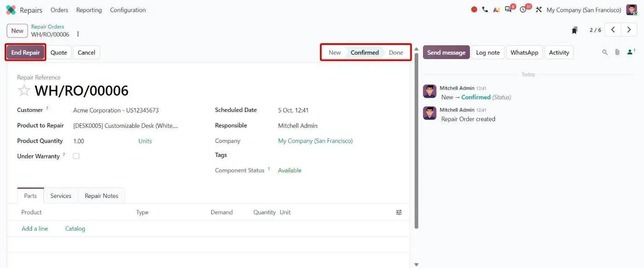Add a line to the Parts list

point(35,229)
